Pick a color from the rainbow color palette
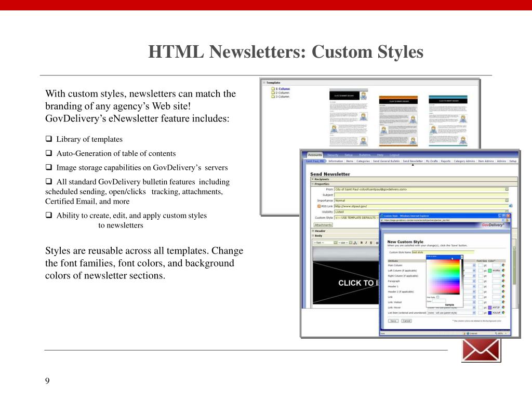The height and width of the screenshot is (399, 532). click(443, 275)
